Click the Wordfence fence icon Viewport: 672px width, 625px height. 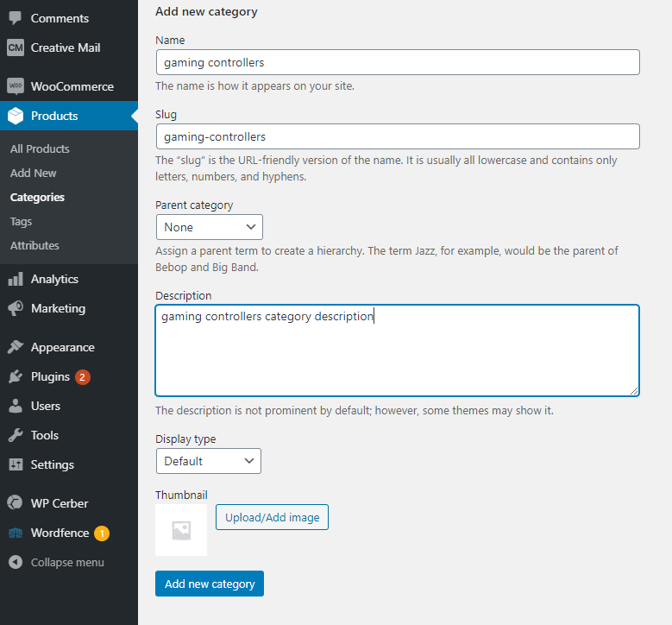pyautogui.click(x=16, y=533)
